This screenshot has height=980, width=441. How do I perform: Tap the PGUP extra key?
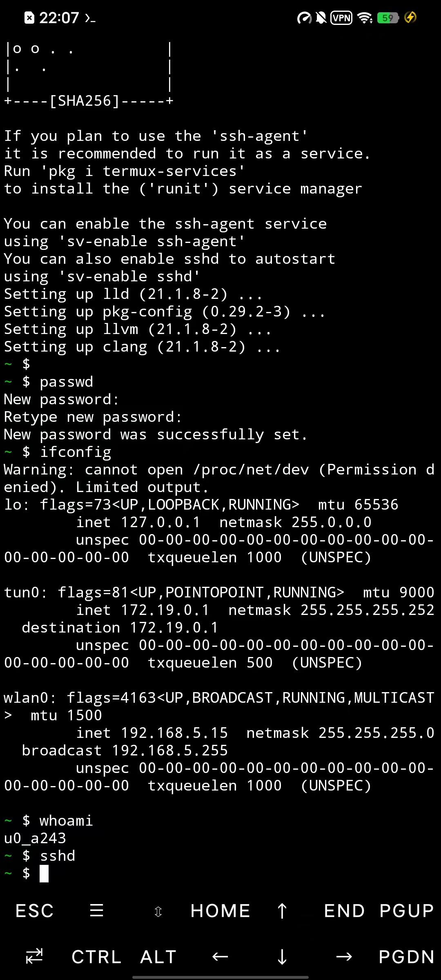(x=406, y=911)
